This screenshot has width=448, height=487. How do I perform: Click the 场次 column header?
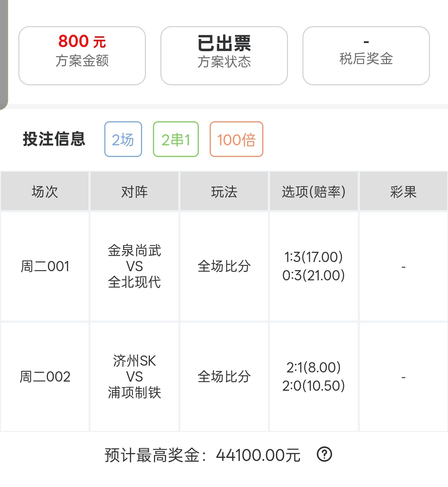(x=45, y=191)
